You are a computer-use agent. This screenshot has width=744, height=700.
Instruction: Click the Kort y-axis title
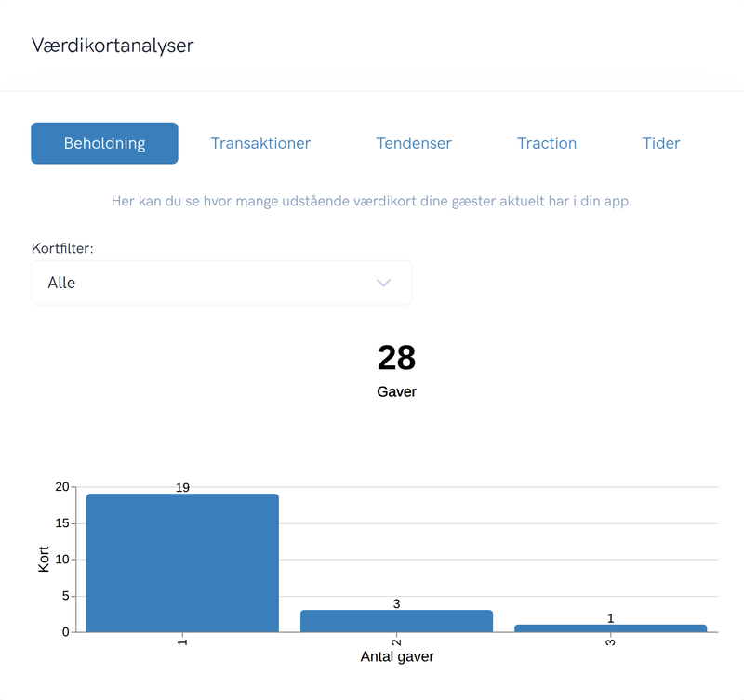pyautogui.click(x=44, y=559)
